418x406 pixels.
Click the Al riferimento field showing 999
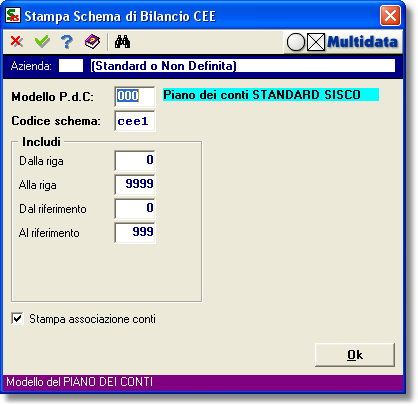pyautogui.click(x=135, y=232)
